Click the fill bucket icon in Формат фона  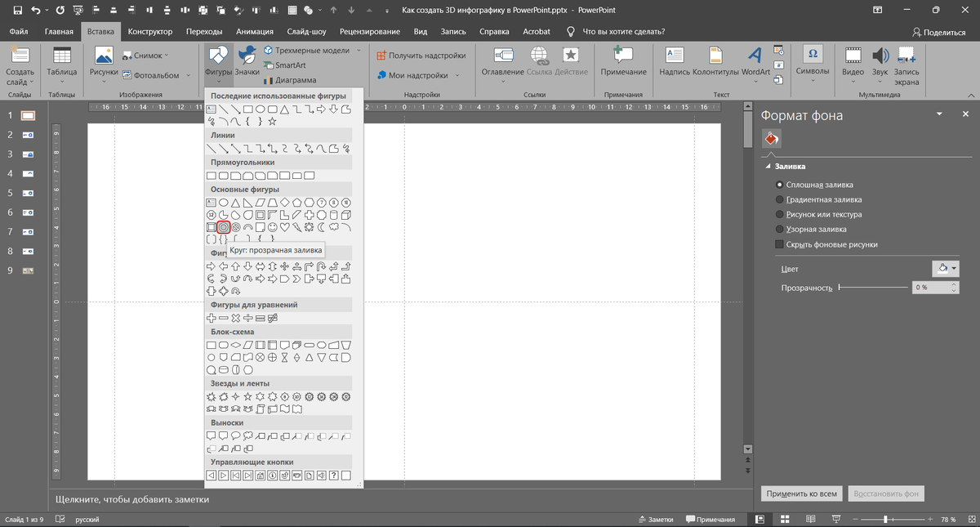point(771,140)
